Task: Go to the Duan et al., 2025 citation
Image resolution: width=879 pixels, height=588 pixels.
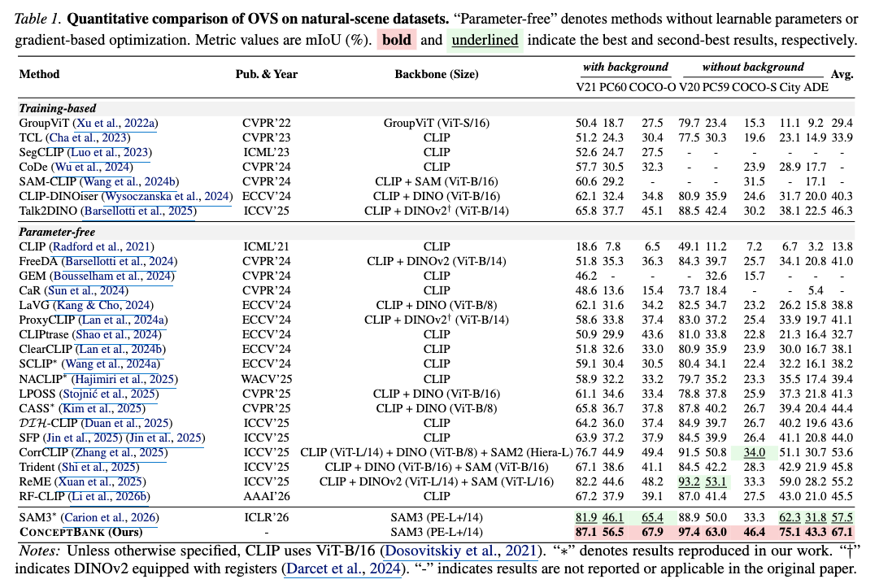Action: point(127,423)
